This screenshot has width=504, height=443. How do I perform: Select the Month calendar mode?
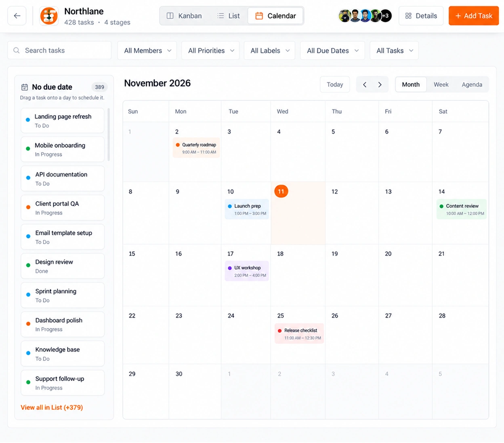pos(411,84)
